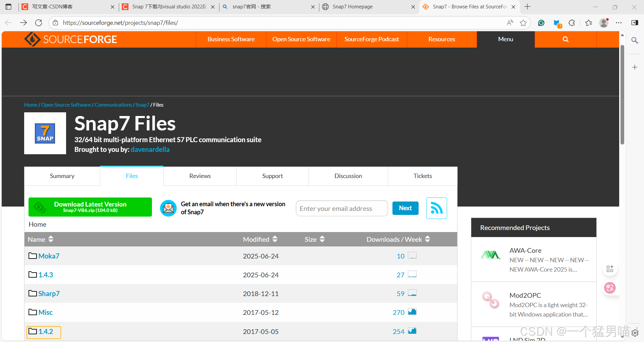Open a new browser tab with plus
The height and width of the screenshot is (342, 644).
527,7
